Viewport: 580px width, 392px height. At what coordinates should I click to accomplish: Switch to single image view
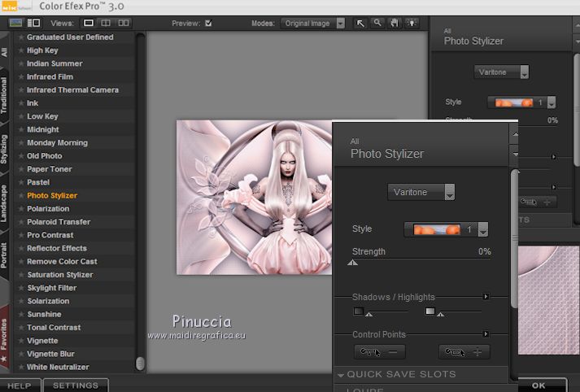click(89, 24)
